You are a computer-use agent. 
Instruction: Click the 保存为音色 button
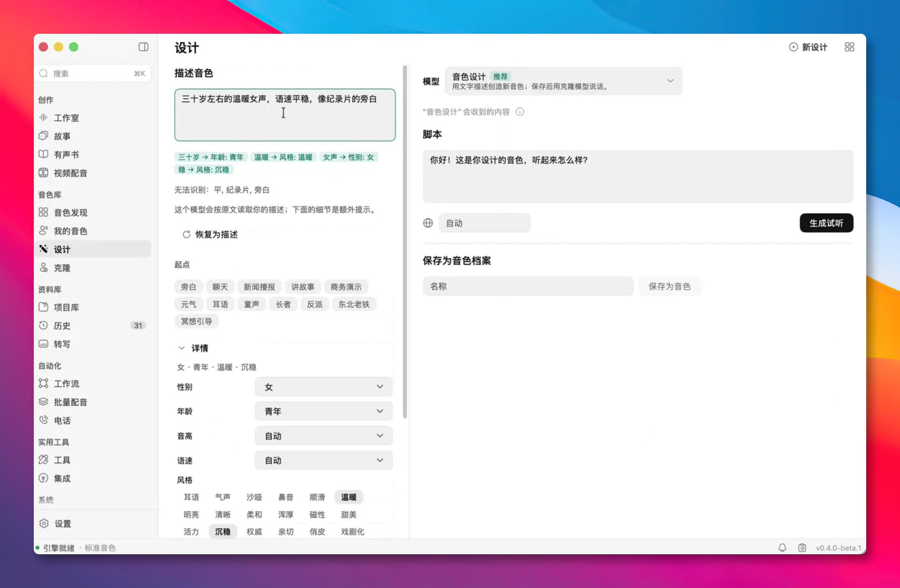click(669, 286)
